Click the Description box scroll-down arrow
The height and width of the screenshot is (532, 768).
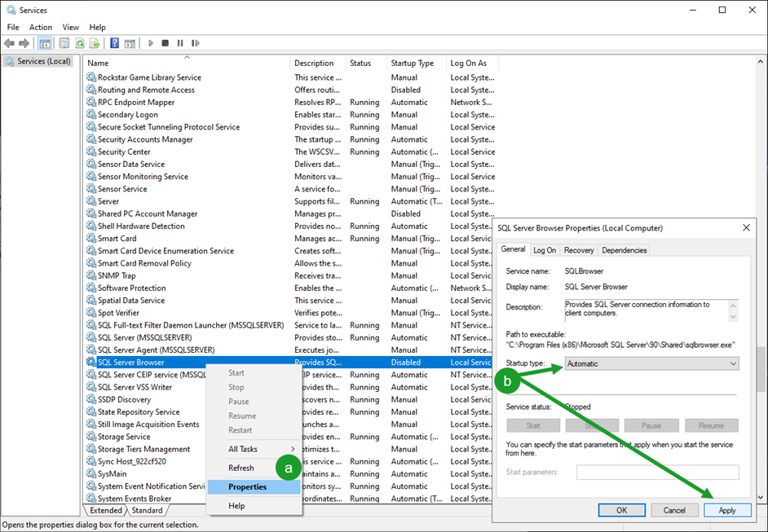pyautogui.click(x=733, y=317)
